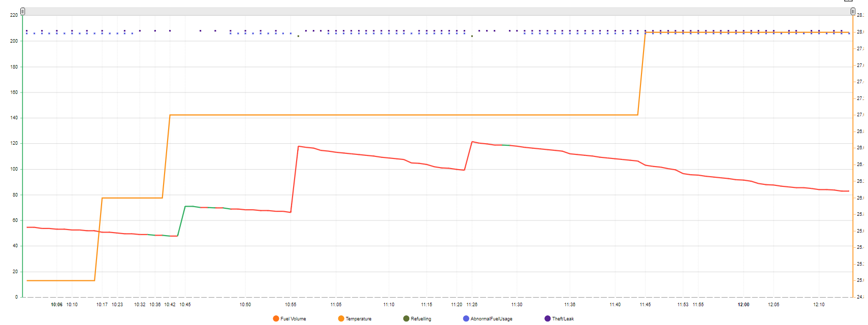Grab the right zoom scrollbar grip handle

[853, 11]
